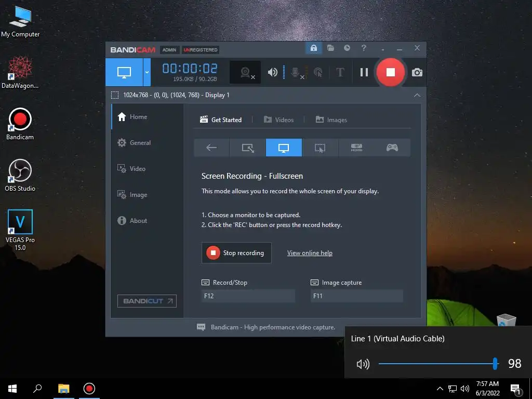The image size is (532, 399).
Task: Toggle the webcam overlay icon
Action: pyautogui.click(x=246, y=72)
